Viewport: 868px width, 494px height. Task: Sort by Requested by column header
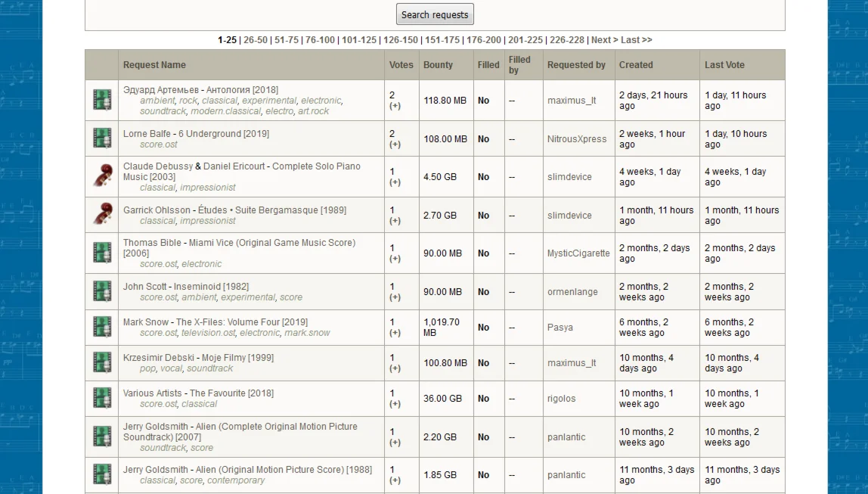tap(576, 65)
